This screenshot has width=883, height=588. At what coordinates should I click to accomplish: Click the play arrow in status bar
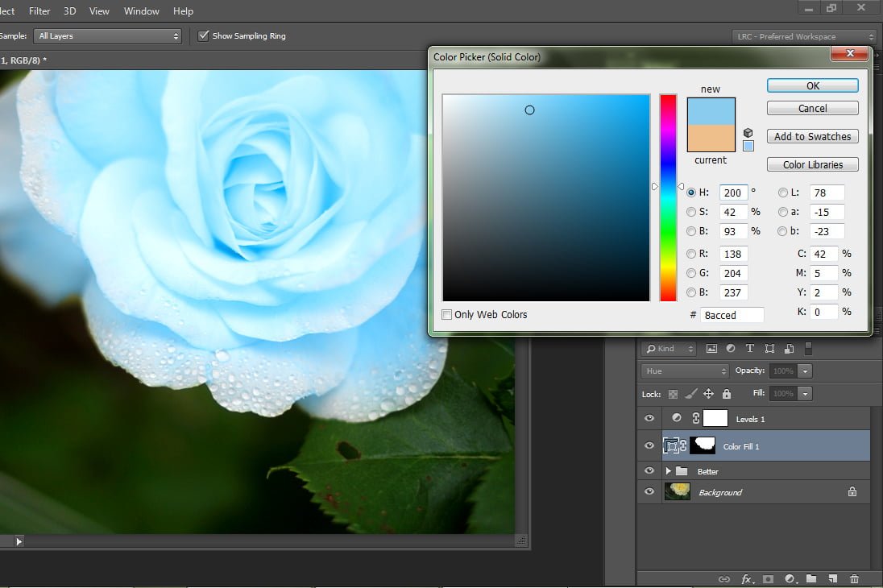click(19, 541)
